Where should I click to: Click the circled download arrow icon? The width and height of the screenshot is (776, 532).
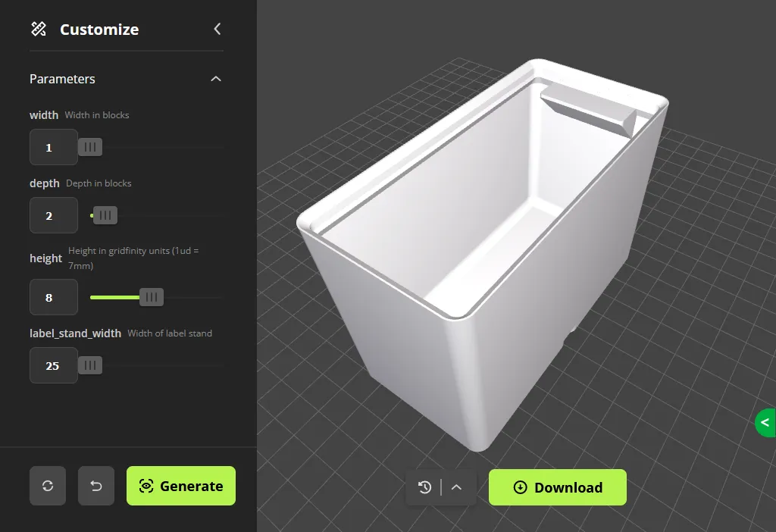[521, 487]
